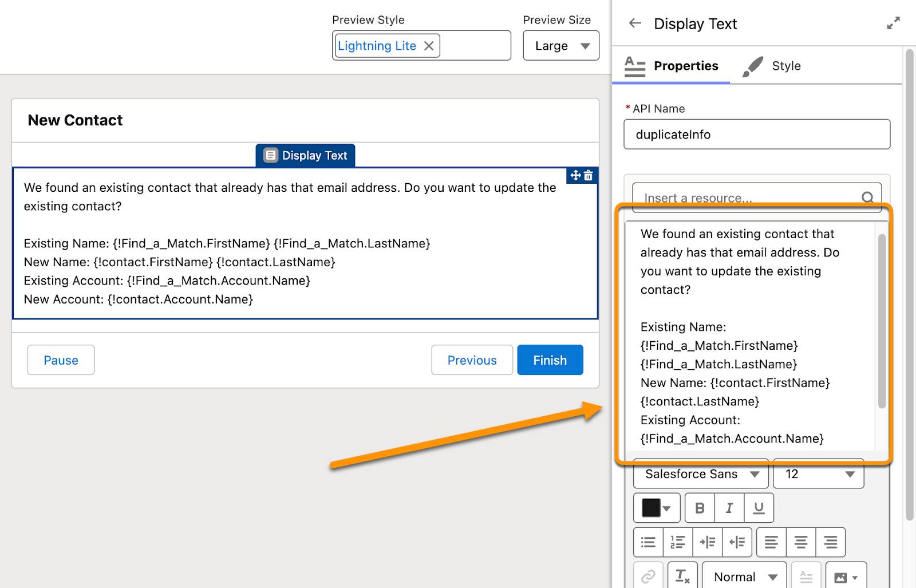Open the font family dropdown showing Salesforce Sans

(x=700, y=473)
